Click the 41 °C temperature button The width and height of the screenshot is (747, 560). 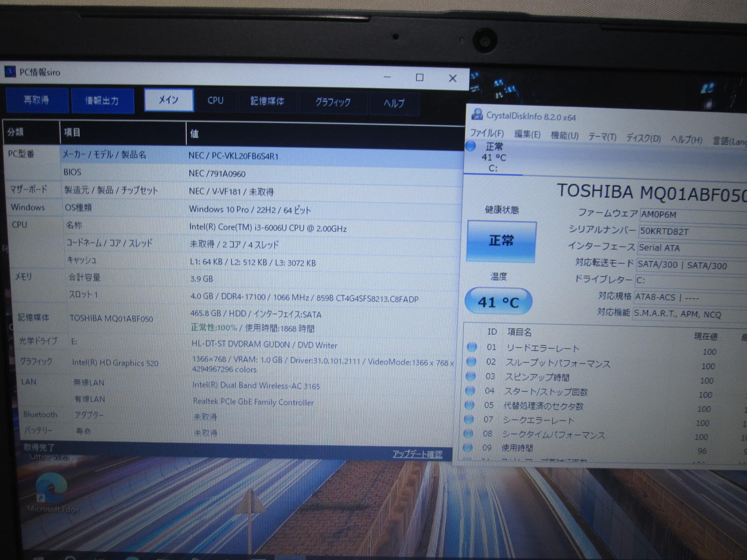pyautogui.click(x=499, y=302)
